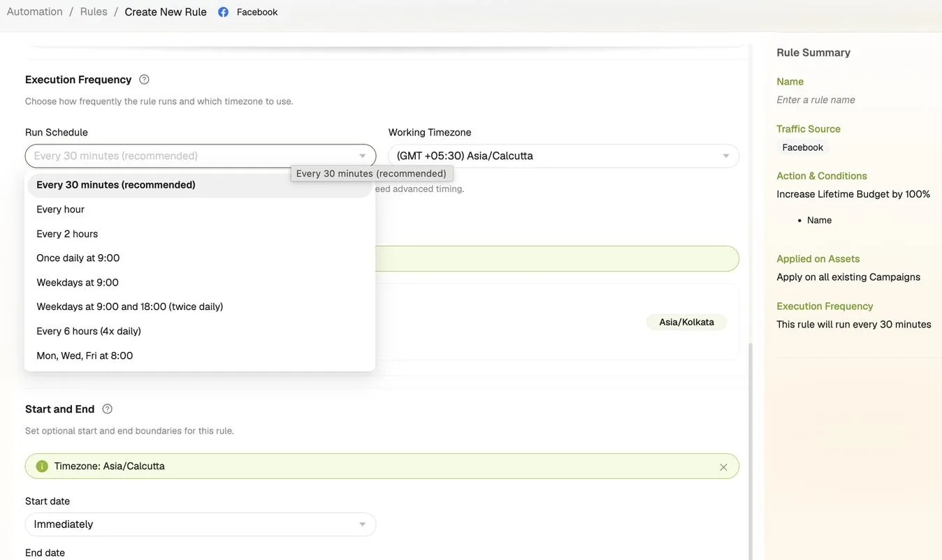This screenshot has height=560, width=942.
Task: Select the Weekdays at 9:00 option
Action: pos(200,283)
